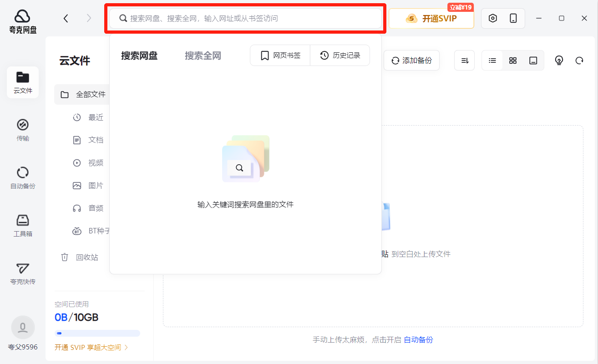
Task: Open 历史记录 history
Action: coord(340,56)
